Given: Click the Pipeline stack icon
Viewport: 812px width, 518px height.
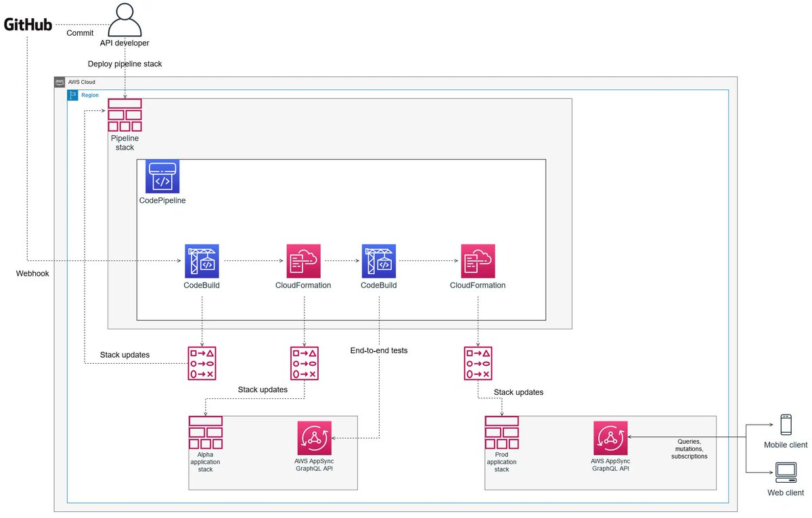Looking at the screenshot, I should (x=125, y=115).
